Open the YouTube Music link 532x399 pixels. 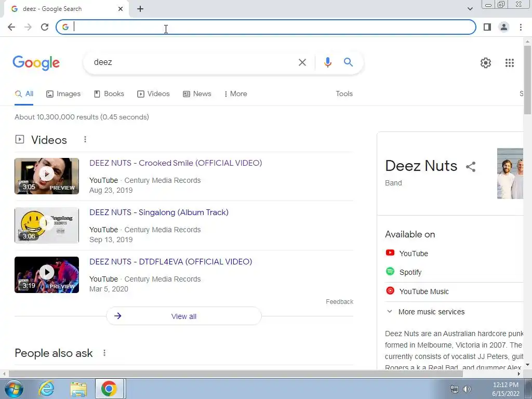(417, 291)
